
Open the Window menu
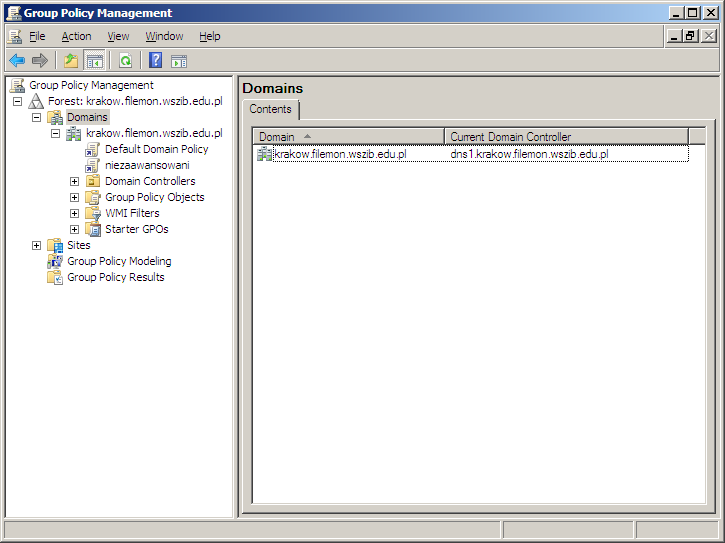point(164,36)
